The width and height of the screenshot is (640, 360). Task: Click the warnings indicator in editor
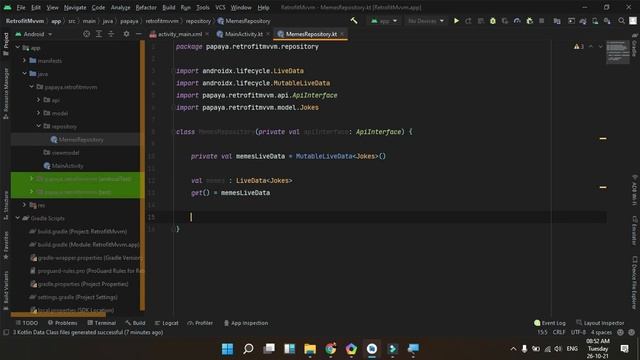pos(578,47)
